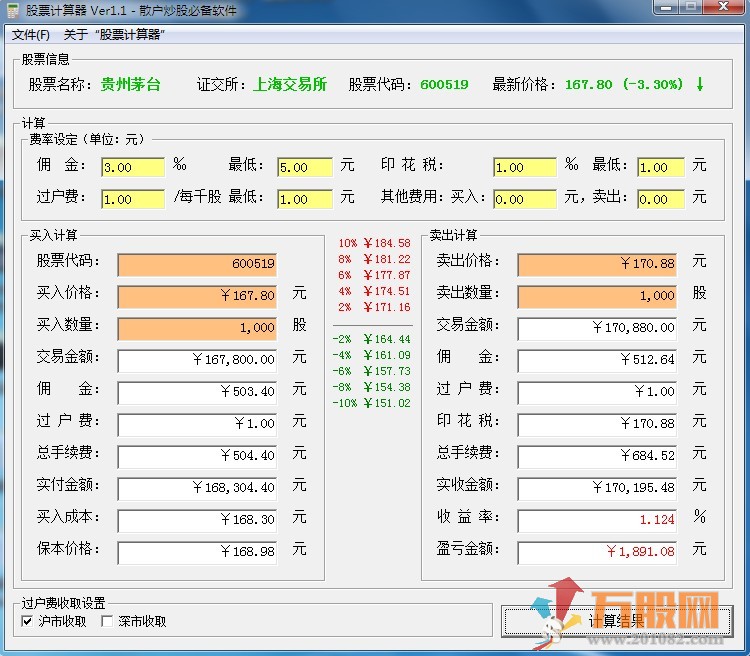
Task: Click the green stock code 600519
Action: coord(444,85)
